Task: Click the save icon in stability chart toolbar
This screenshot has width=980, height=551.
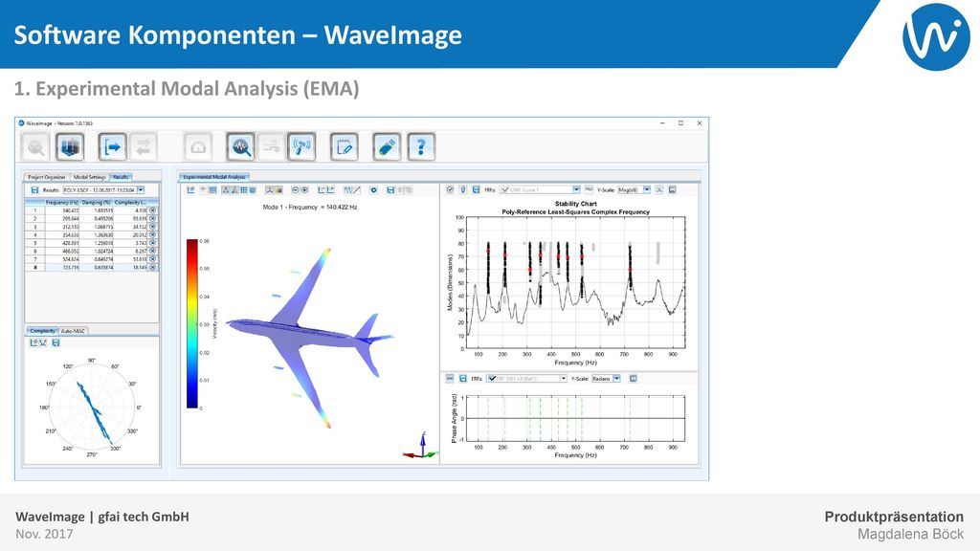Action: [x=476, y=189]
